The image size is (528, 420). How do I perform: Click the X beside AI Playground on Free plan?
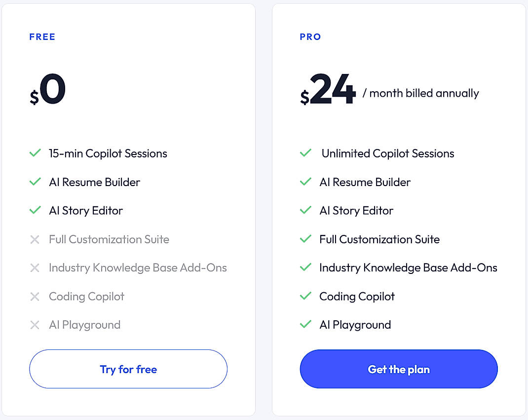pos(35,325)
